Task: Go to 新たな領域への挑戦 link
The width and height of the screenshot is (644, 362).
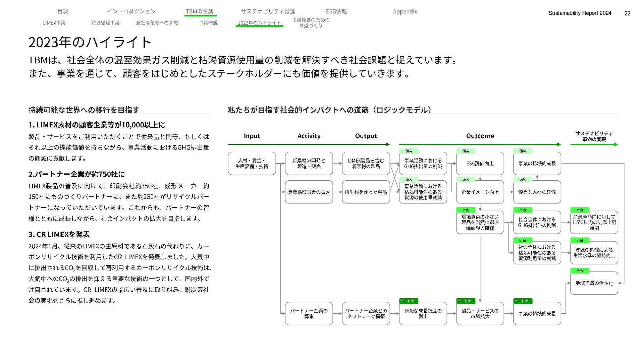Action: pyautogui.click(x=157, y=23)
